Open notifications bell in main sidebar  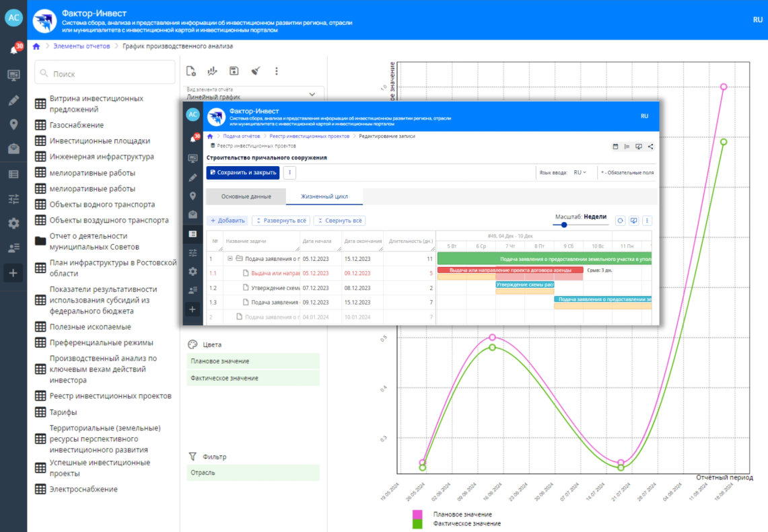point(13,49)
